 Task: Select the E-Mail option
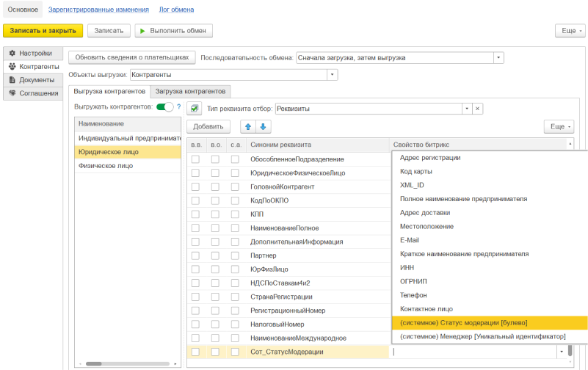(x=490, y=240)
